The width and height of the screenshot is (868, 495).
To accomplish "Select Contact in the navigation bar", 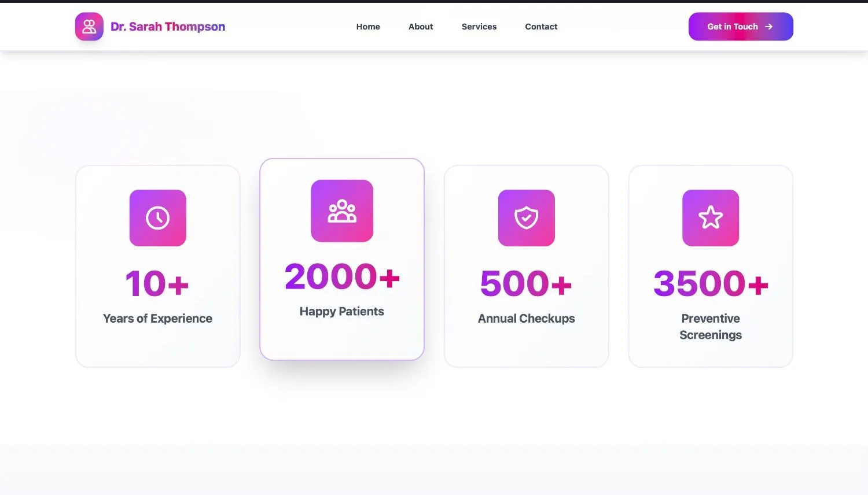I will (541, 27).
